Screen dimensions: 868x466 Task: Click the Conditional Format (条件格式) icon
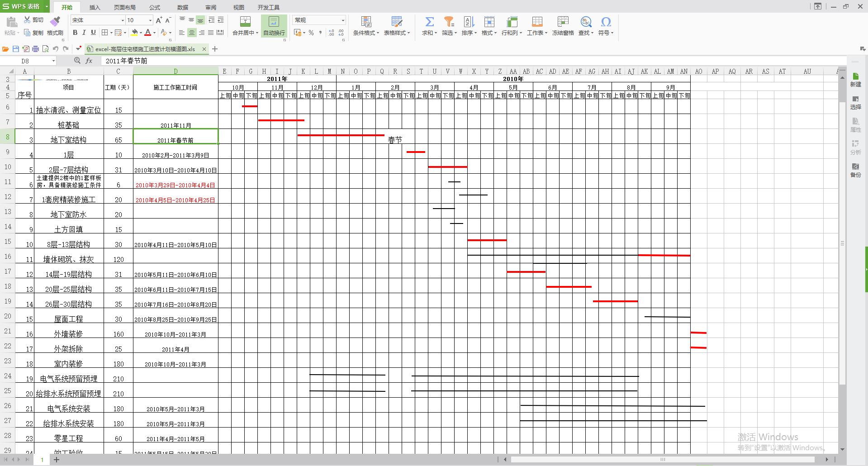(x=366, y=22)
